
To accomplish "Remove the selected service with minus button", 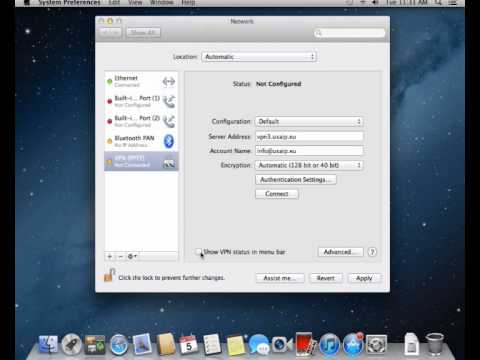I will (120, 256).
